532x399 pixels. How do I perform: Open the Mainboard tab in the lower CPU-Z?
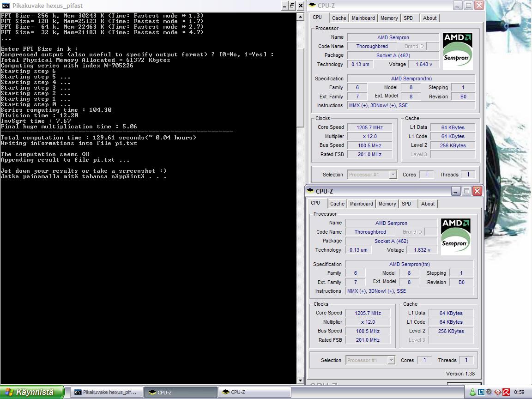tap(361, 204)
